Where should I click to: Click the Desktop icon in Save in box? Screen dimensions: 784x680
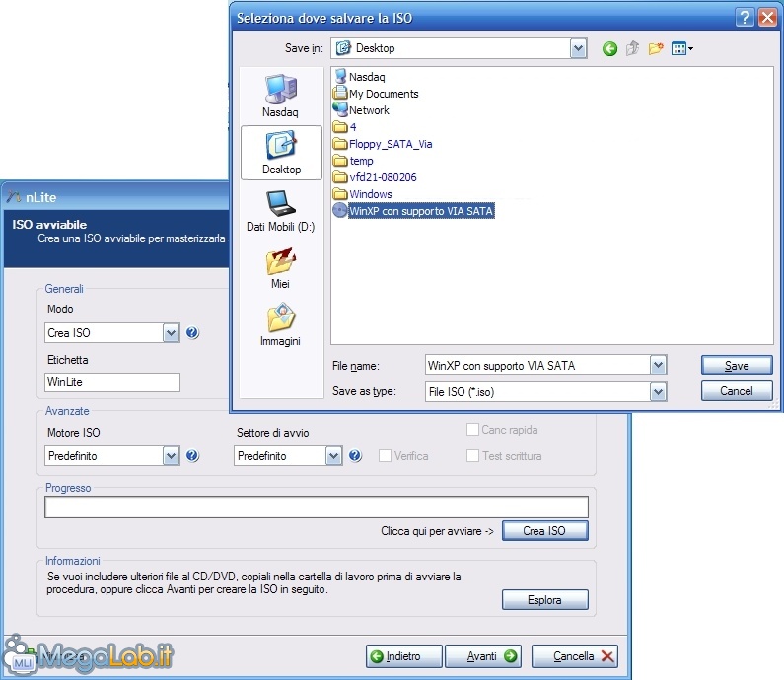point(343,48)
